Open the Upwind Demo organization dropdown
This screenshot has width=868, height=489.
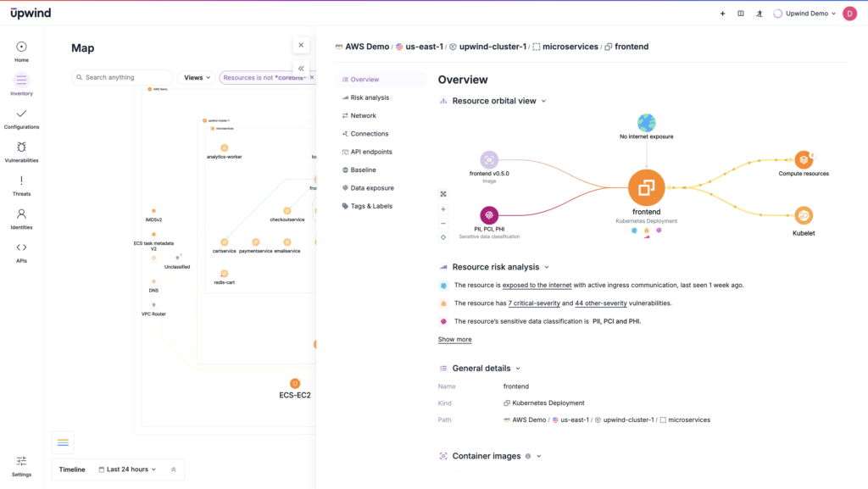804,14
